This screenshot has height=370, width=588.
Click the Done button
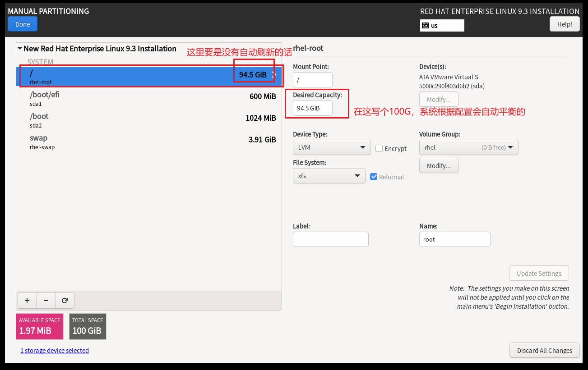coord(23,24)
